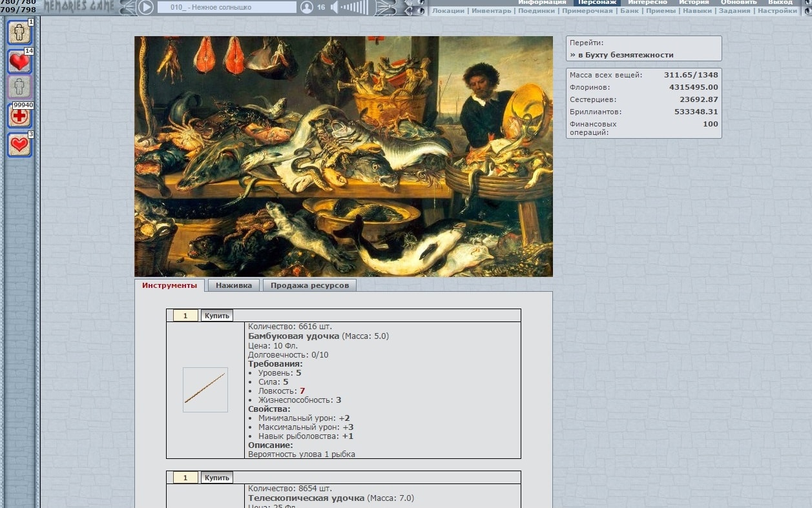The height and width of the screenshot is (508, 812).
Task: Buy the Бамбуковая удочка with Купить
Action: click(x=216, y=316)
